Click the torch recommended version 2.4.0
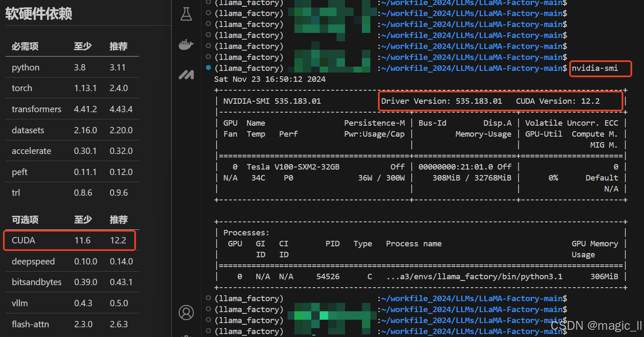The image size is (644, 337). click(x=119, y=88)
